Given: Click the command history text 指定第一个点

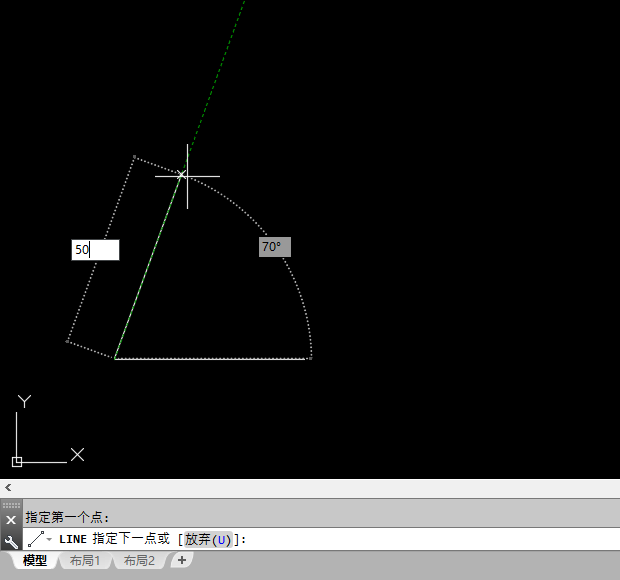Looking at the screenshot, I should [x=67, y=517].
